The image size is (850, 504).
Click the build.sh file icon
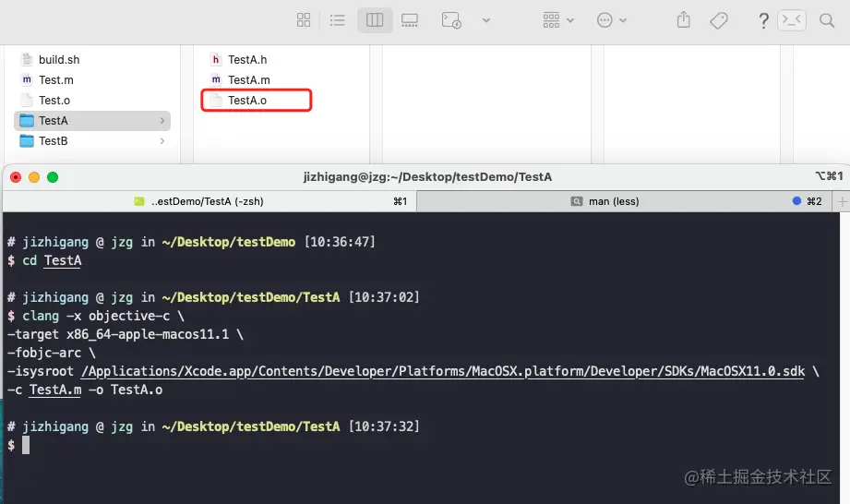click(x=27, y=60)
